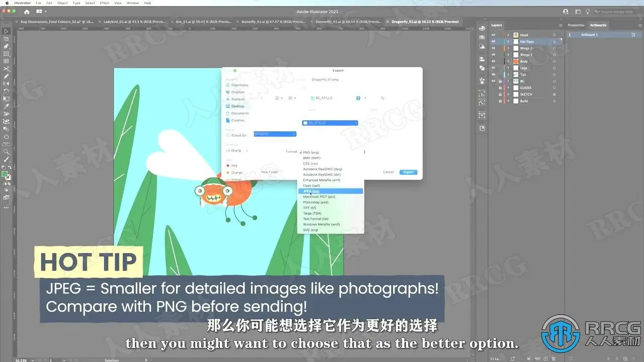Open the Color palette panel icon
This screenshot has height=362, width=644.
pos(482,29)
